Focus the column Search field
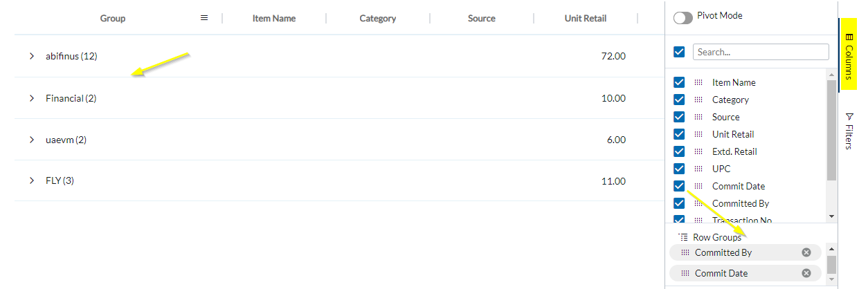The height and width of the screenshot is (289, 868). [761, 52]
